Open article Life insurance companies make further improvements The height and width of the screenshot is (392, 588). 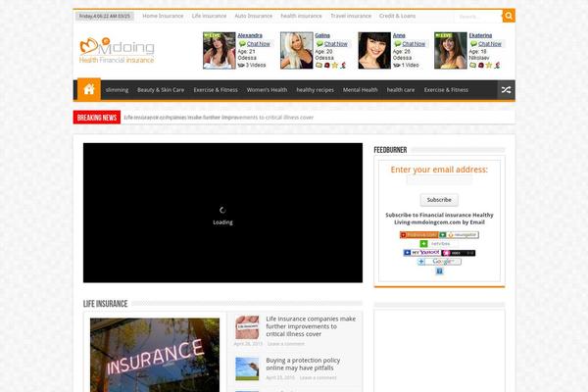point(311,326)
